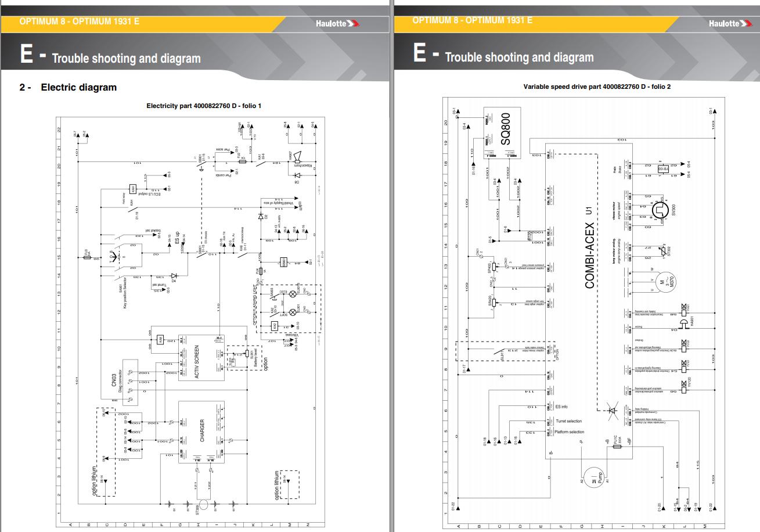Click the ST302 temperature sensor symbol
The width and height of the screenshot is (760, 532).
point(662,250)
